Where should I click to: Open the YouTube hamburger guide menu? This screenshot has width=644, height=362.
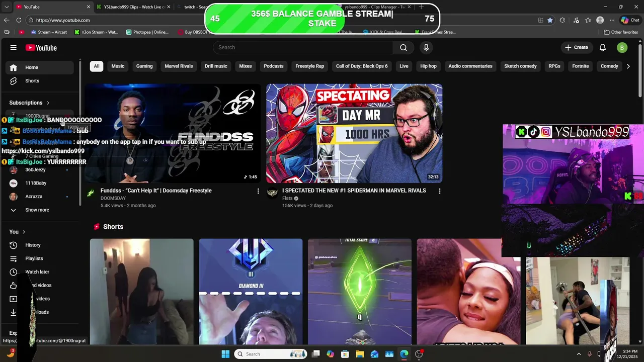14,48
